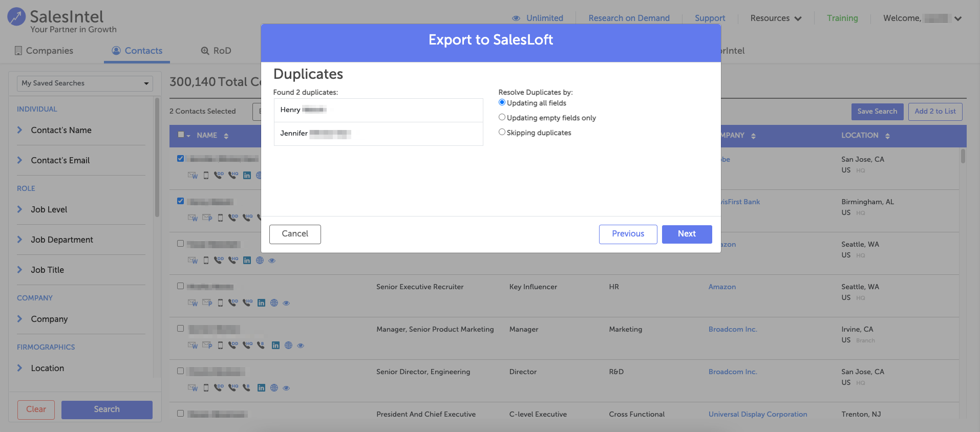Click work email icon in Senior Executive Recruiter row
The height and width of the screenshot is (432, 980).
(193, 303)
